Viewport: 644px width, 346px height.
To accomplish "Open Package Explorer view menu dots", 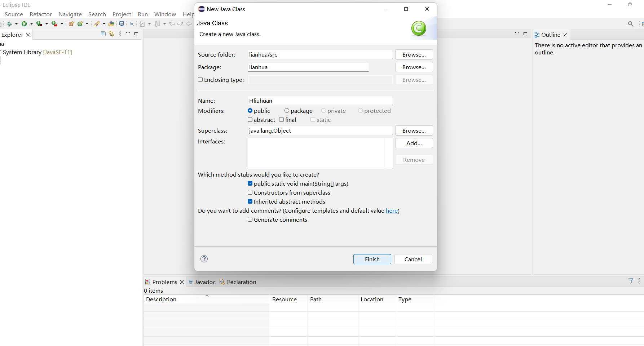I will (x=120, y=34).
